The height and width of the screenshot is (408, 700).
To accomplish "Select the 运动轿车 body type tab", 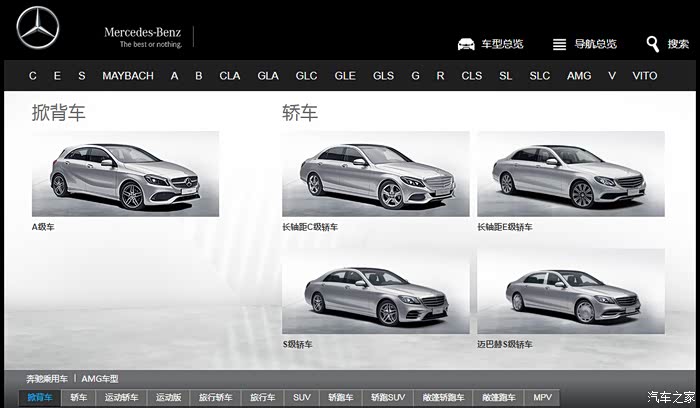I will tap(121, 397).
